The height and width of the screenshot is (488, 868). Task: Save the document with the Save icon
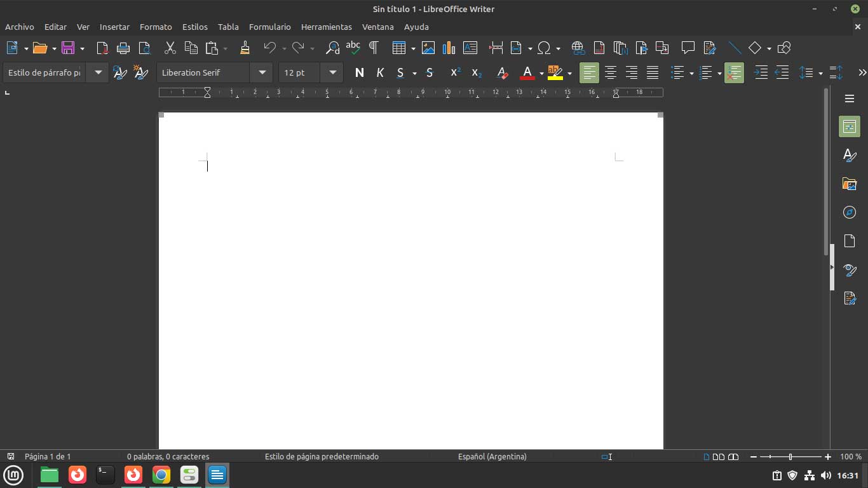click(x=68, y=48)
